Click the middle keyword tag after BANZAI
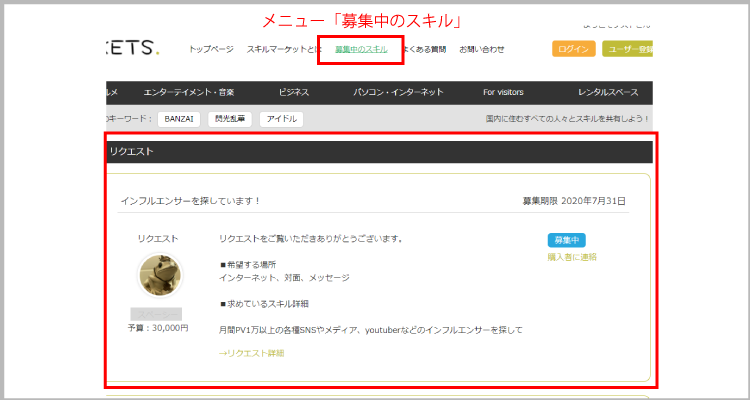 pyautogui.click(x=230, y=119)
